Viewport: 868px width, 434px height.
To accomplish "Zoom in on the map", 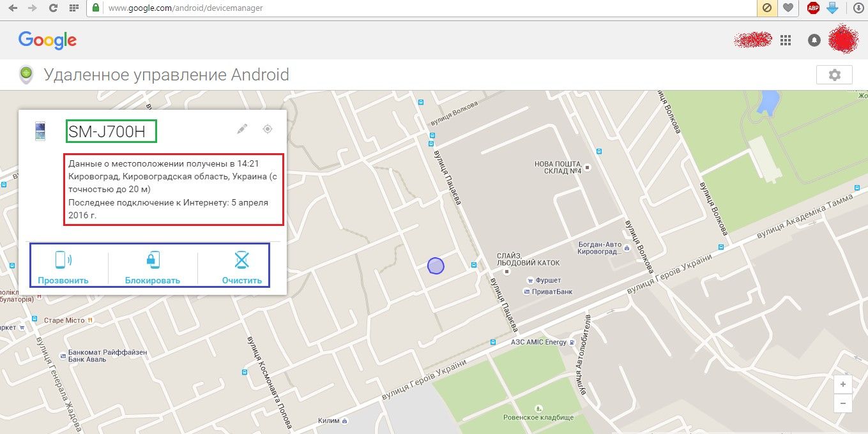I will point(843,384).
